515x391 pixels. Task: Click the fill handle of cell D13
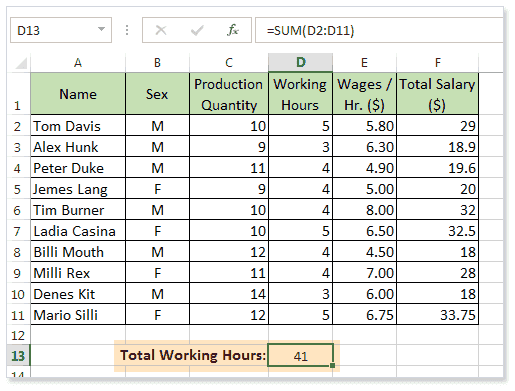pos(333,365)
